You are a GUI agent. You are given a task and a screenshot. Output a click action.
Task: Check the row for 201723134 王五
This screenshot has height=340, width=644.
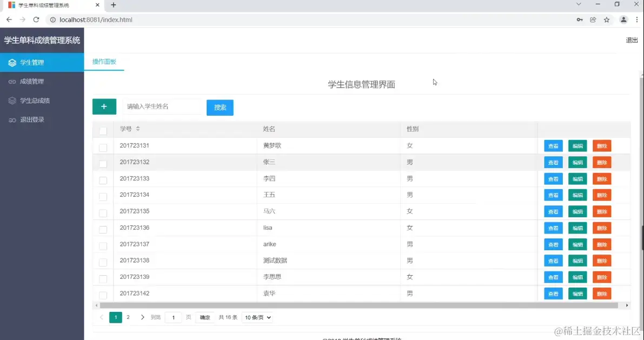pyautogui.click(x=103, y=197)
